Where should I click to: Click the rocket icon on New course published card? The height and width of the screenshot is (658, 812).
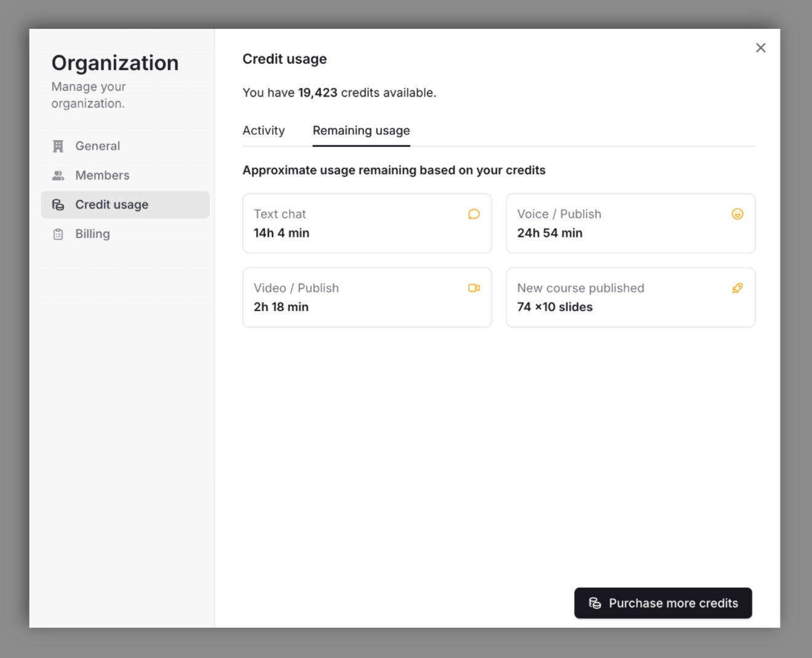(737, 288)
